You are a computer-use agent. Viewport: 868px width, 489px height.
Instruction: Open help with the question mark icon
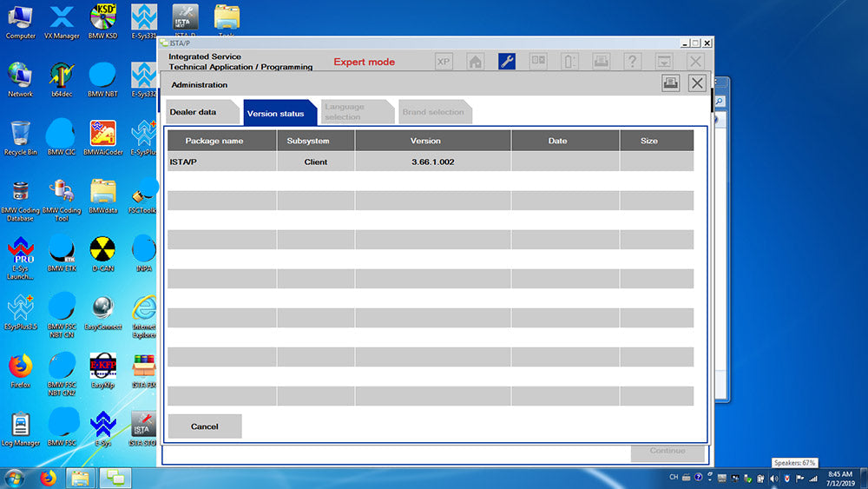pos(632,62)
